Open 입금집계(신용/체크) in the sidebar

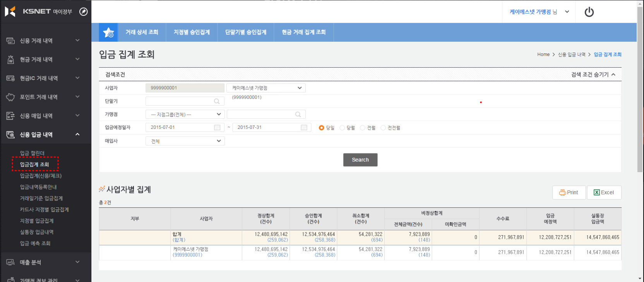tap(41, 176)
